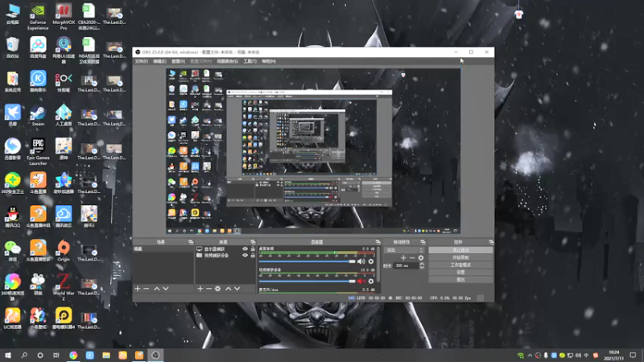Open the fade (淡出) transition dropdown
644x362 pixels.
pos(404,250)
